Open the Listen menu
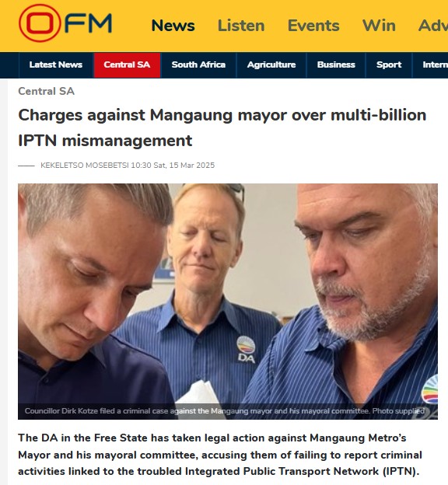This screenshot has height=485, width=448. point(241,26)
